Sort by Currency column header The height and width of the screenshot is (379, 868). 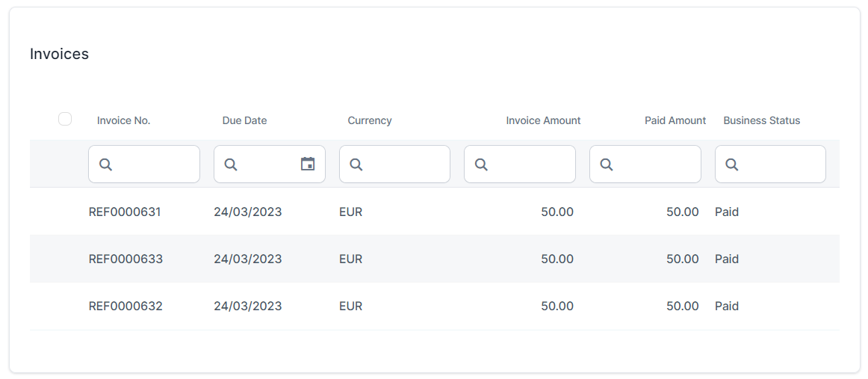point(369,120)
